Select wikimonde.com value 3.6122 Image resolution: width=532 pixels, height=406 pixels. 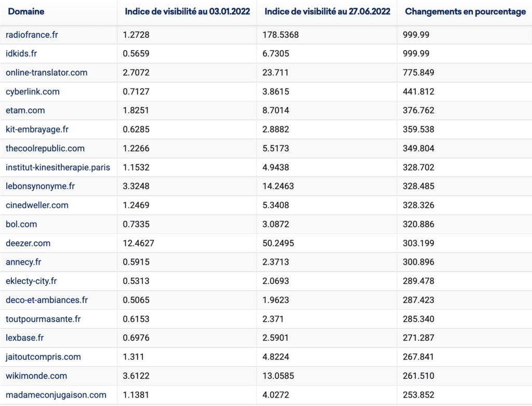[136, 376]
